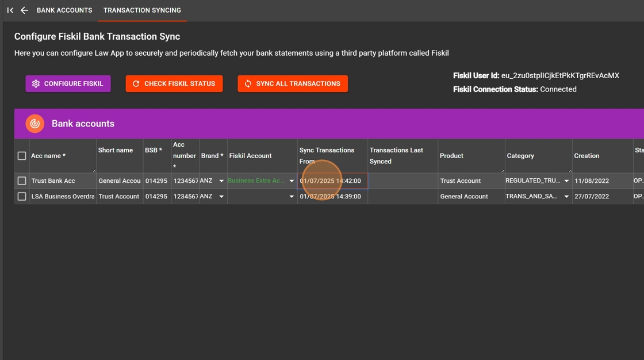Click the 'BSB *' column header

pos(157,156)
